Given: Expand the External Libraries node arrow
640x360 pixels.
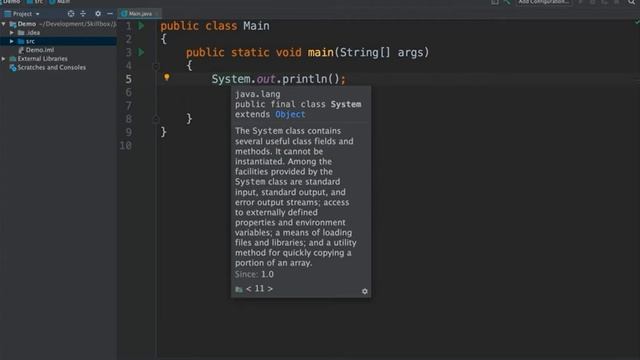Looking at the screenshot, I should pyautogui.click(x=4, y=59).
